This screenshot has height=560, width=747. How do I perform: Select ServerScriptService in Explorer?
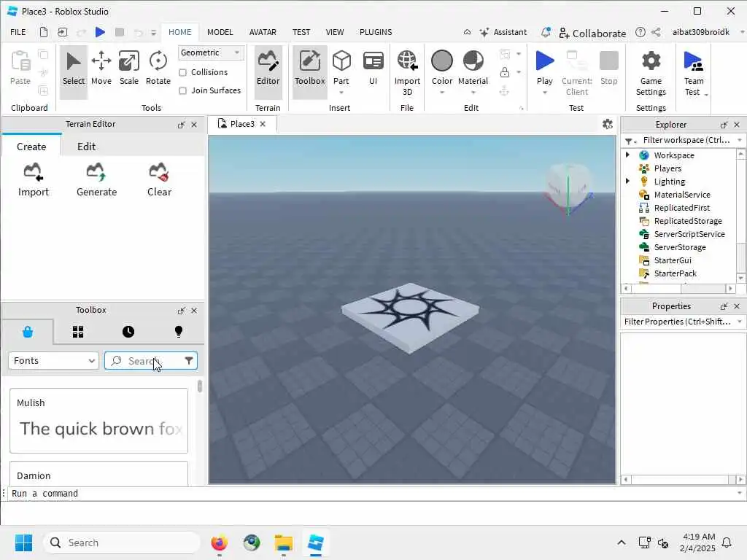[689, 234]
